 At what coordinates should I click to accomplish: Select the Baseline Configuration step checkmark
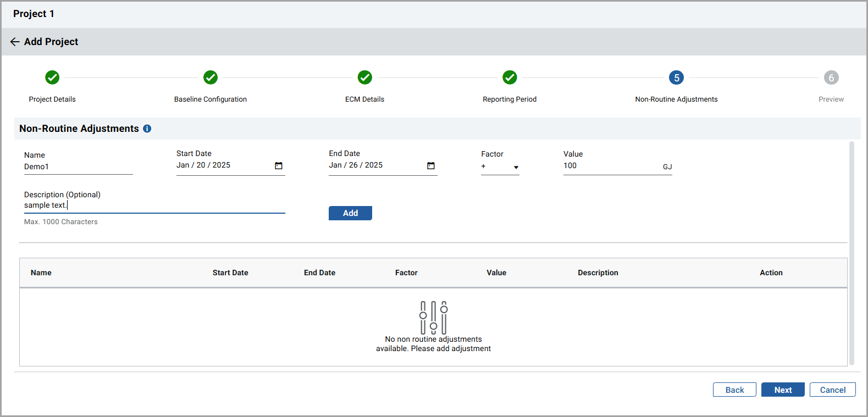tap(211, 77)
